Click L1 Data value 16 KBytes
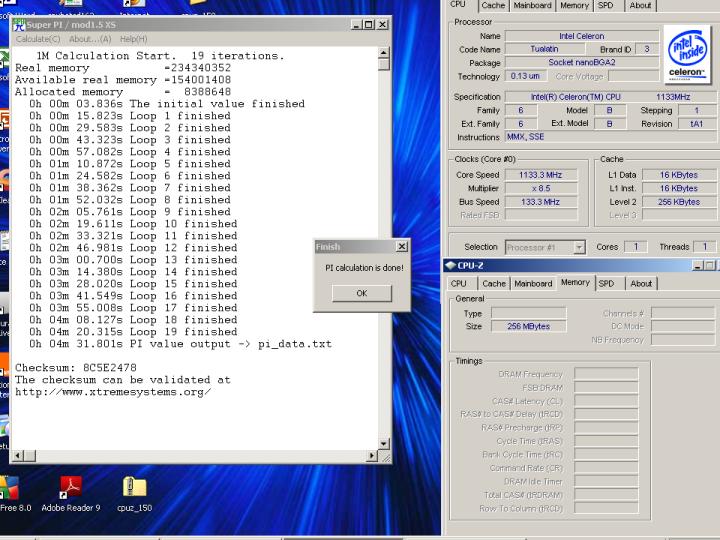The width and height of the screenshot is (720, 540). click(679, 174)
